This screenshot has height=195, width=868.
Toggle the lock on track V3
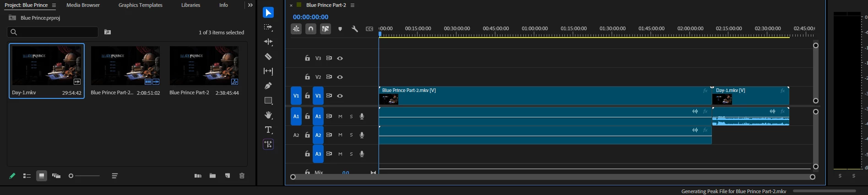coord(307,58)
